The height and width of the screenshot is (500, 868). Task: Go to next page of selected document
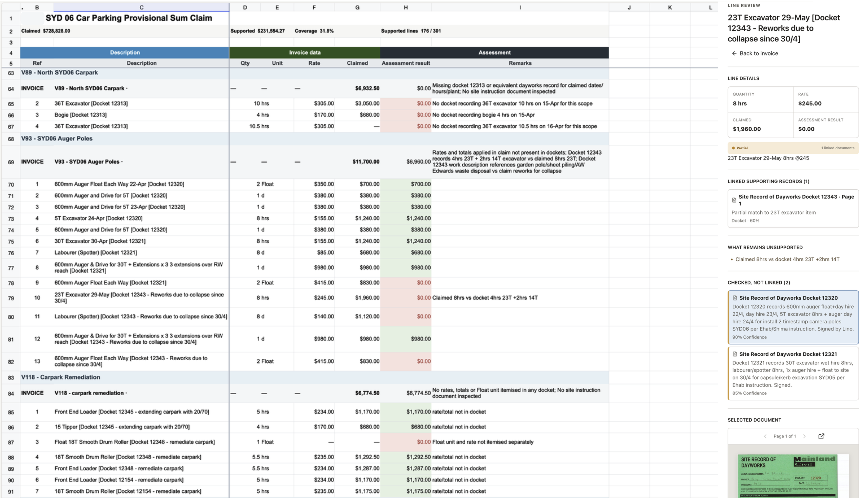pos(804,436)
